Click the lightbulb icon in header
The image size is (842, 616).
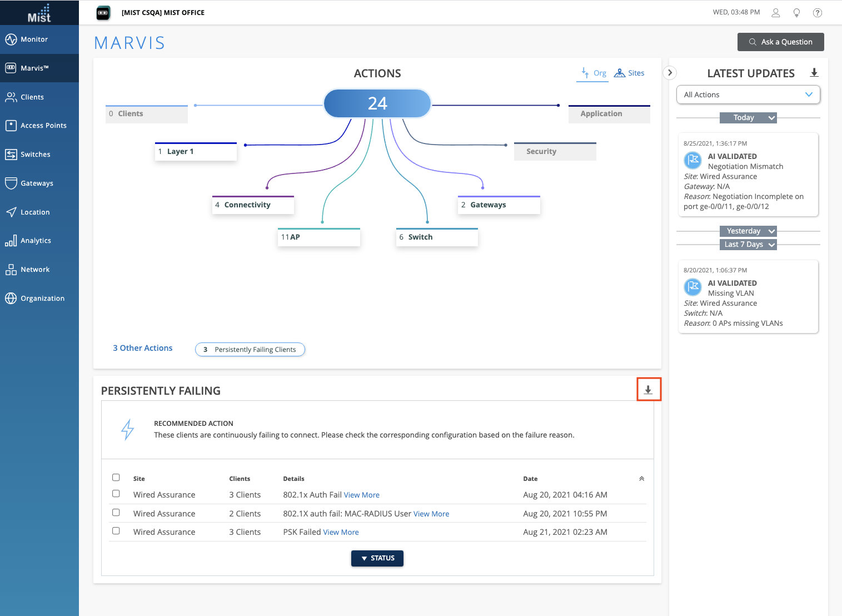[796, 13]
